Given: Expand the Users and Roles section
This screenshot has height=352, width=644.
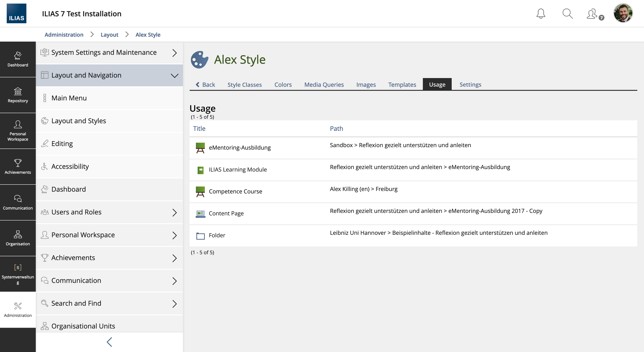Looking at the screenshot, I should tap(109, 212).
